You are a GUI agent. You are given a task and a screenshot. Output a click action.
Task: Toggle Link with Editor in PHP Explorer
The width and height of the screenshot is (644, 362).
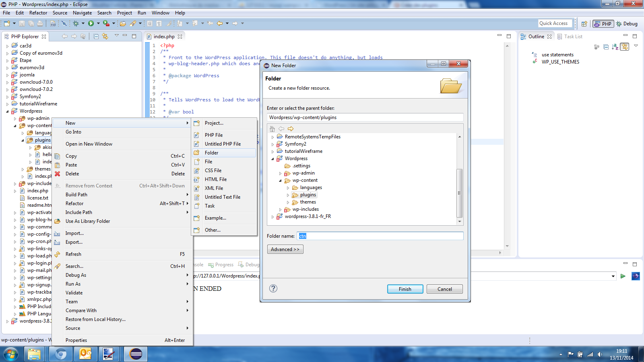point(105,36)
